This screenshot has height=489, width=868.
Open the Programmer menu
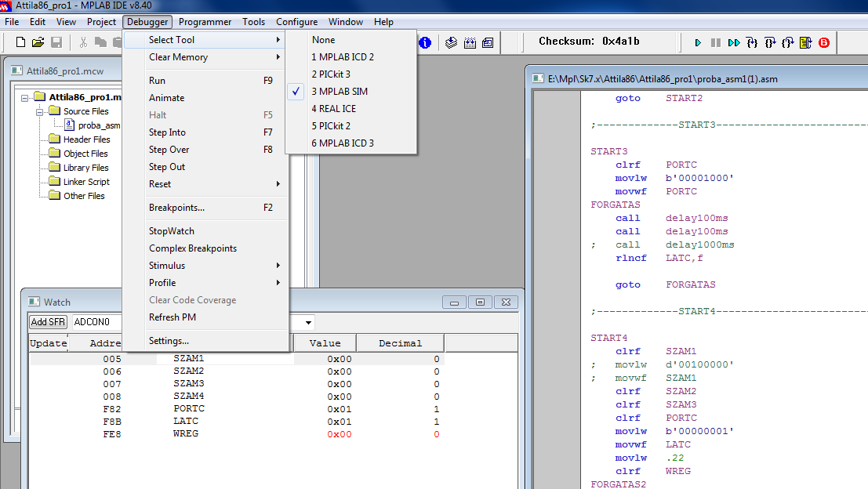205,22
